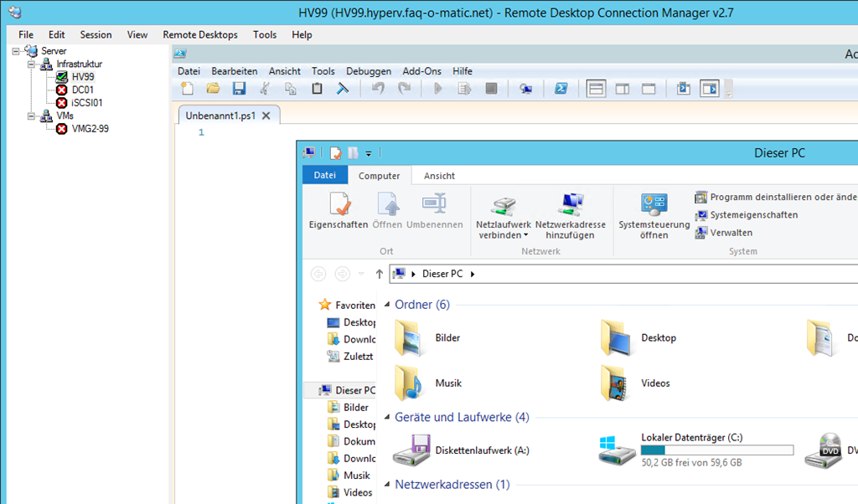Click the Lokaler Datenträger (C:) capacity bar
This screenshot has height=504, width=858.
pyautogui.click(x=717, y=450)
